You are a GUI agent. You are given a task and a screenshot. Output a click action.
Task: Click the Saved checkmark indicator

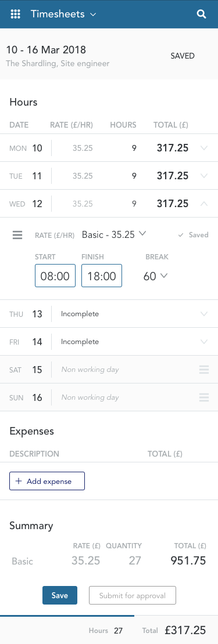click(x=194, y=235)
